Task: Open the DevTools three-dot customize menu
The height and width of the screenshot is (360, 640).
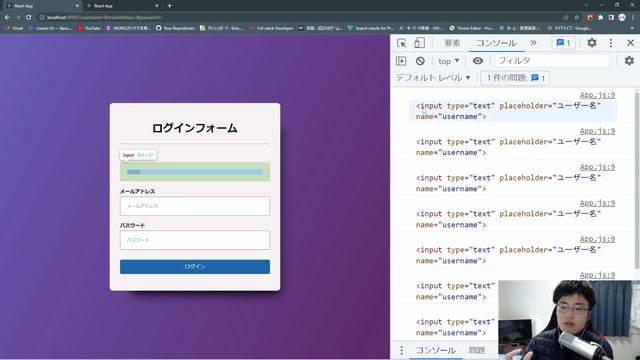Action: click(611, 43)
